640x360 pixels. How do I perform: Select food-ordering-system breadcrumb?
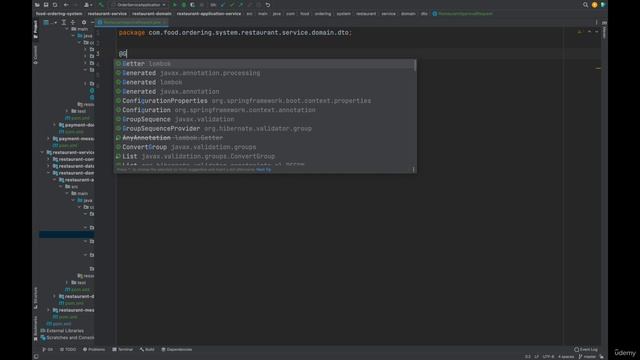(59, 14)
